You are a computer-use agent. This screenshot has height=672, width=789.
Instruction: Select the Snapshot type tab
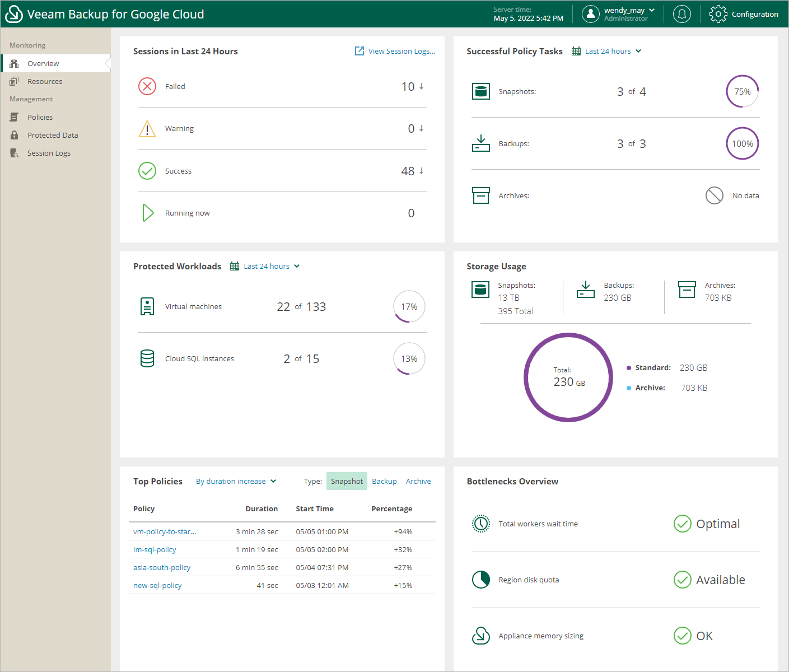coord(347,481)
